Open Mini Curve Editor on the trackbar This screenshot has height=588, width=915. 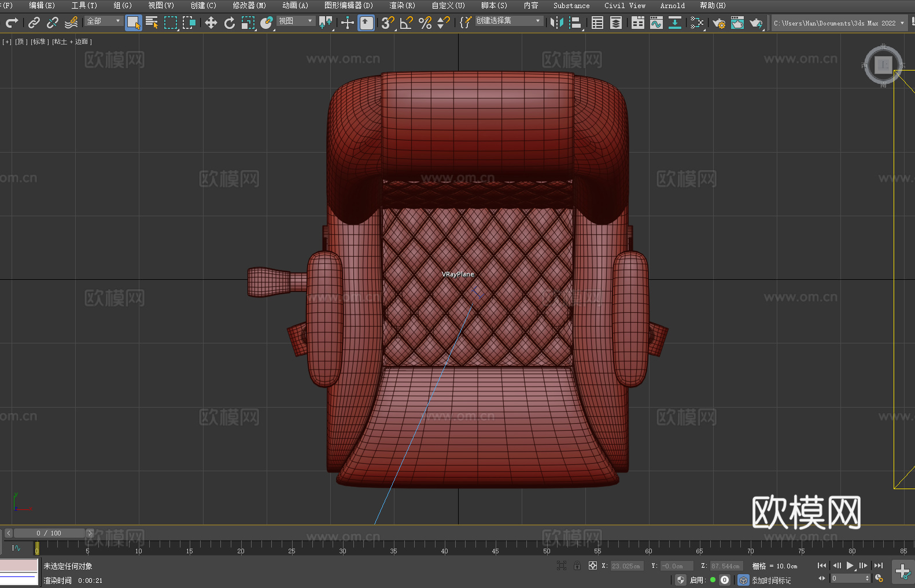pos(16,548)
